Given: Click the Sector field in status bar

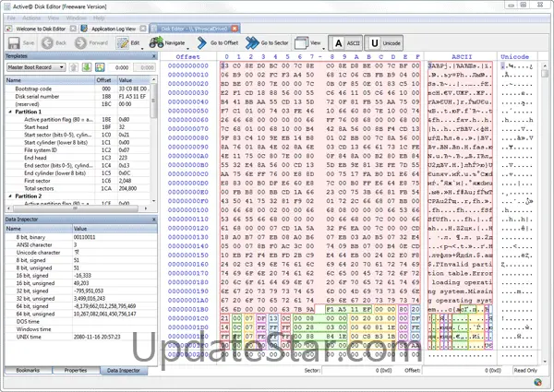Looking at the screenshot, I should tap(358, 371).
